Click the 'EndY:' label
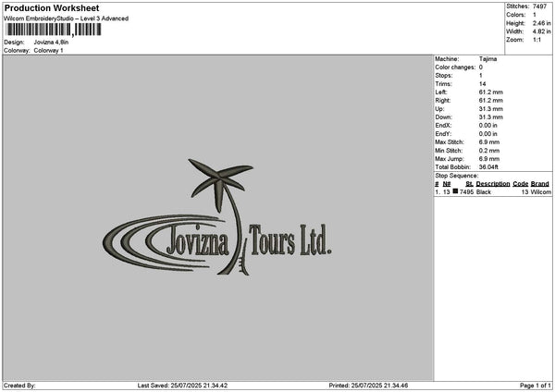Image resolution: width=555 pixels, height=392 pixels. (443, 134)
